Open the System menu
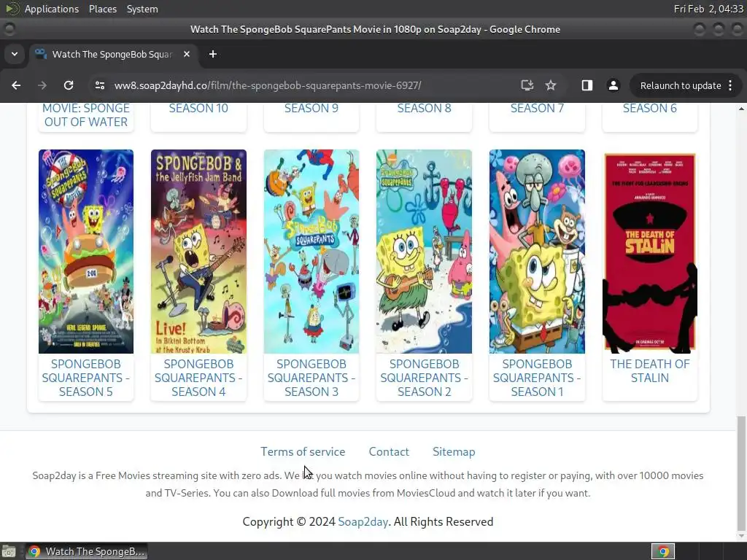The height and width of the screenshot is (560, 747). point(142,9)
